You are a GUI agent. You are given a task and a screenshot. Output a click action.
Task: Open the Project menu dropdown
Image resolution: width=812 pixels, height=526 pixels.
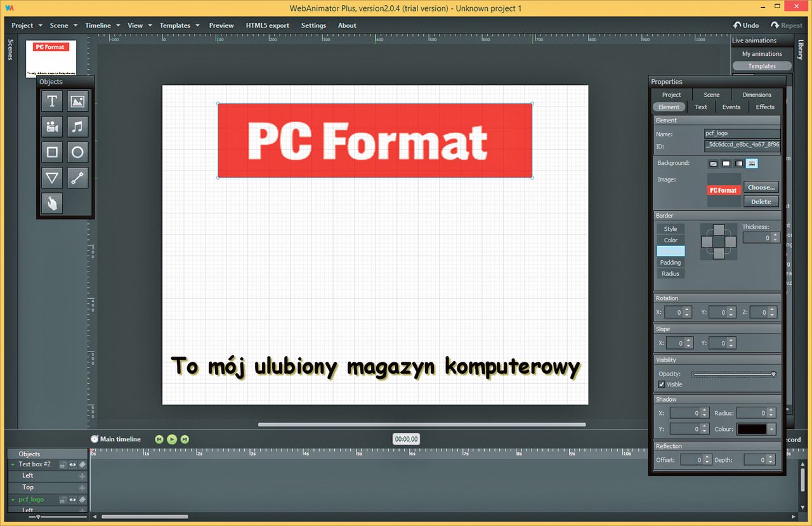[x=27, y=25]
